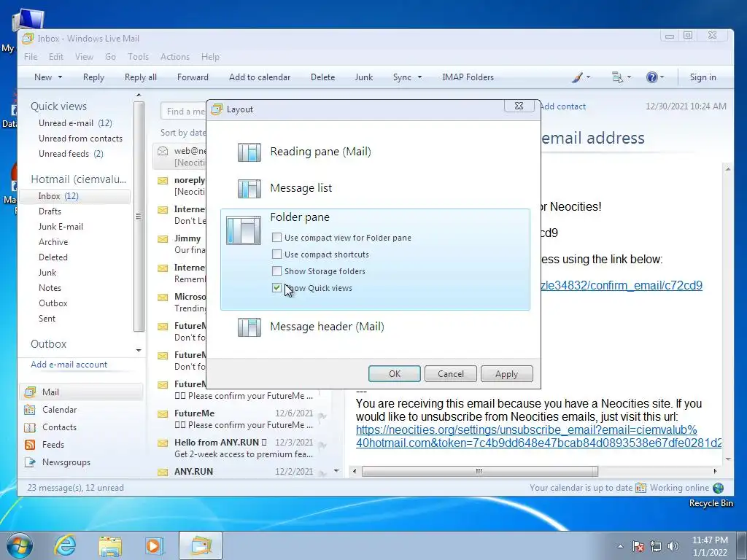Image resolution: width=747 pixels, height=560 pixels.
Task: Click the Working online globe icon
Action: 718,488
